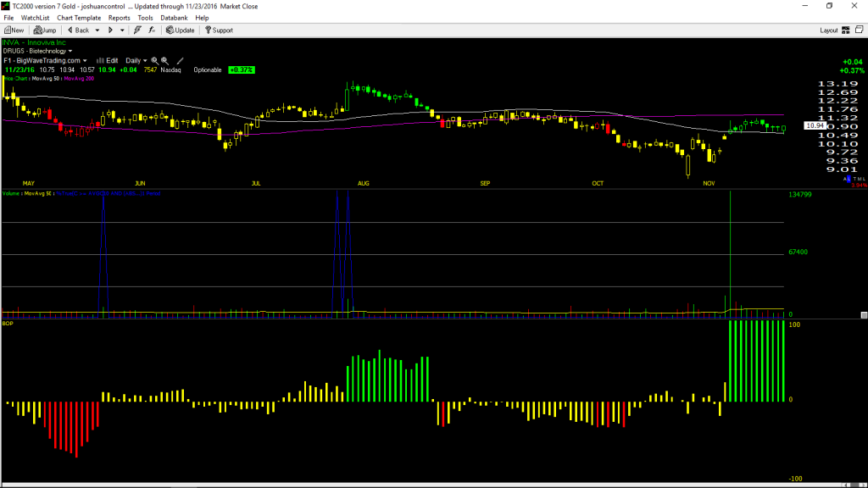868x488 pixels.
Task: Select the drawing line tool icon
Action: [x=180, y=61]
